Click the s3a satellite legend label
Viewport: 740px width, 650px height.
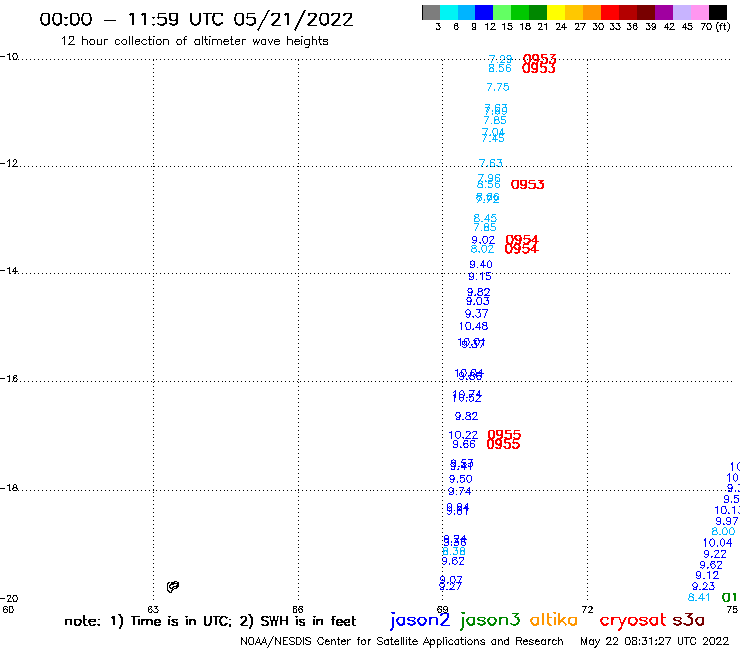689,620
